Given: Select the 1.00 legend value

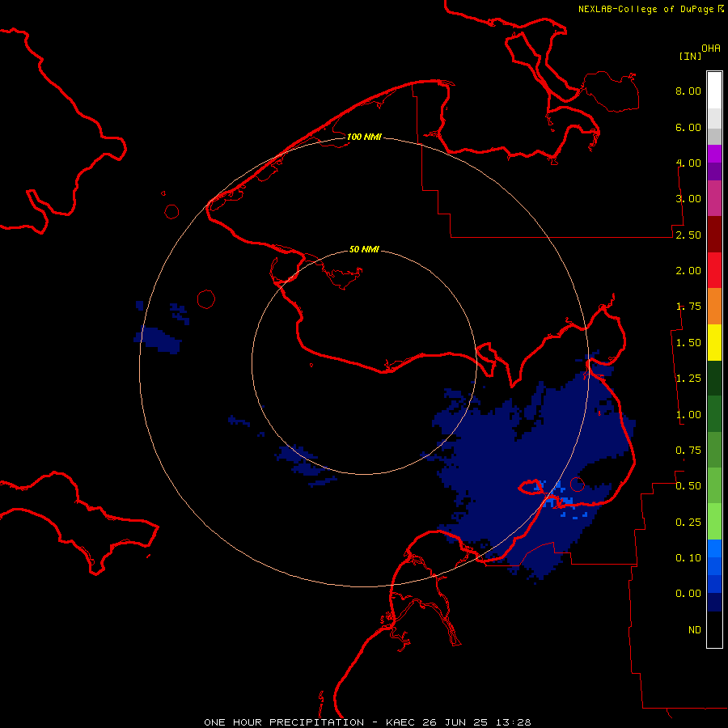Looking at the screenshot, I should tap(688, 415).
